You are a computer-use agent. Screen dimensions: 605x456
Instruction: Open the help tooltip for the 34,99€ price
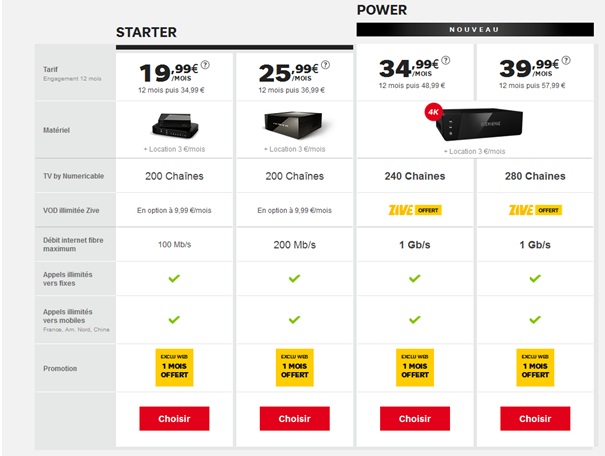pyautogui.click(x=444, y=64)
